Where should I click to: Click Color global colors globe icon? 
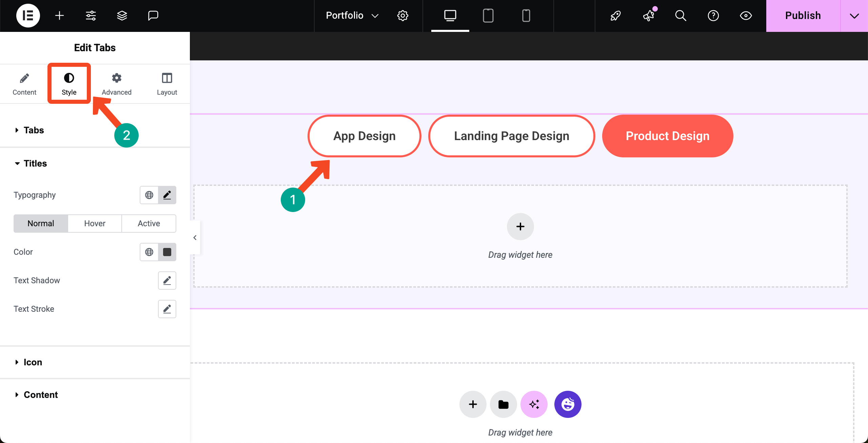click(x=149, y=252)
